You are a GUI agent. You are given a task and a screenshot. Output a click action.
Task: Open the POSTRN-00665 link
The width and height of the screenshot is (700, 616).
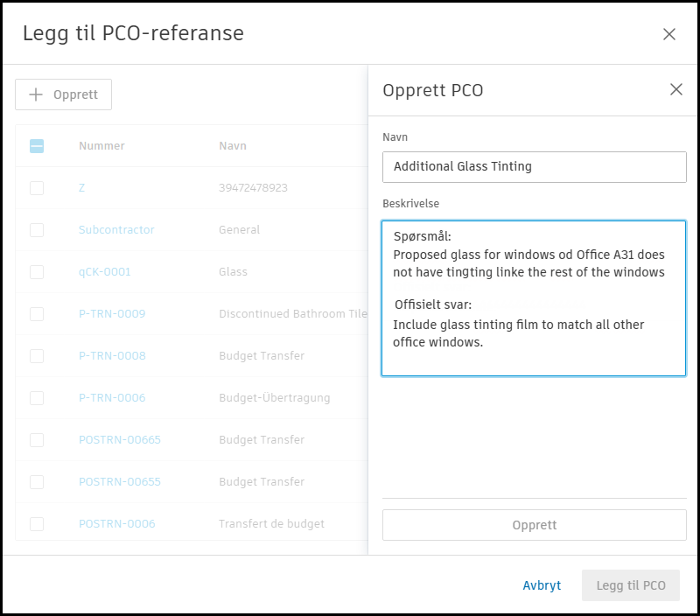[x=120, y=440]
